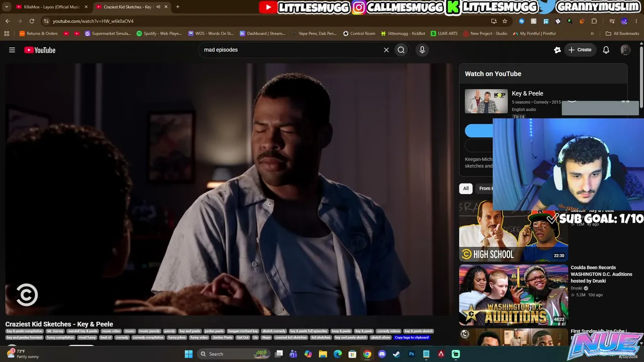Open the YouTube guide hamburger menu

tap(12, 50)
